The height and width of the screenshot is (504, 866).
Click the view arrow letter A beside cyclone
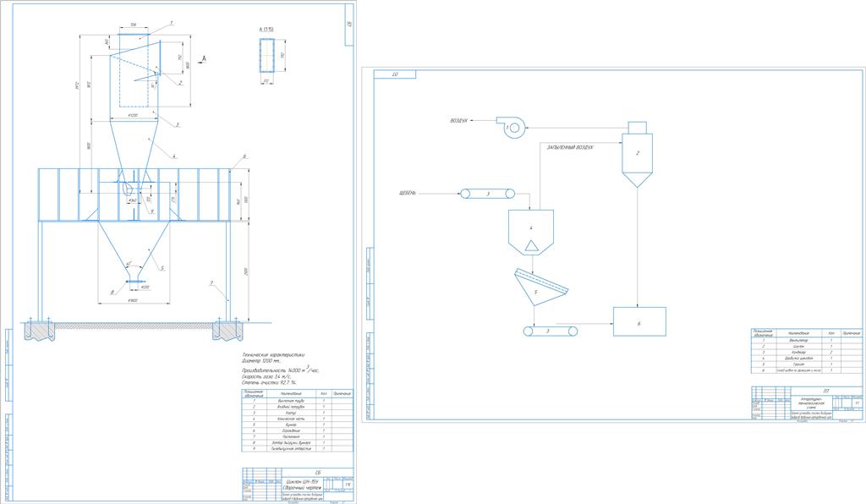pos(203,57)
